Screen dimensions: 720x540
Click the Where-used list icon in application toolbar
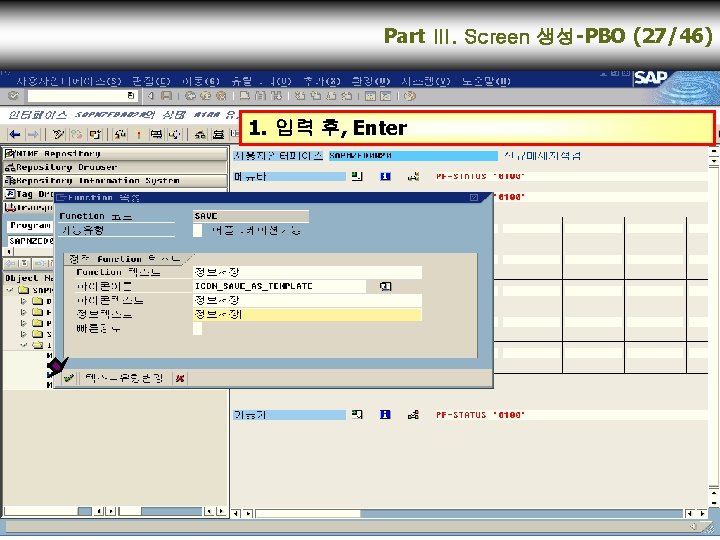click(174, 134)
